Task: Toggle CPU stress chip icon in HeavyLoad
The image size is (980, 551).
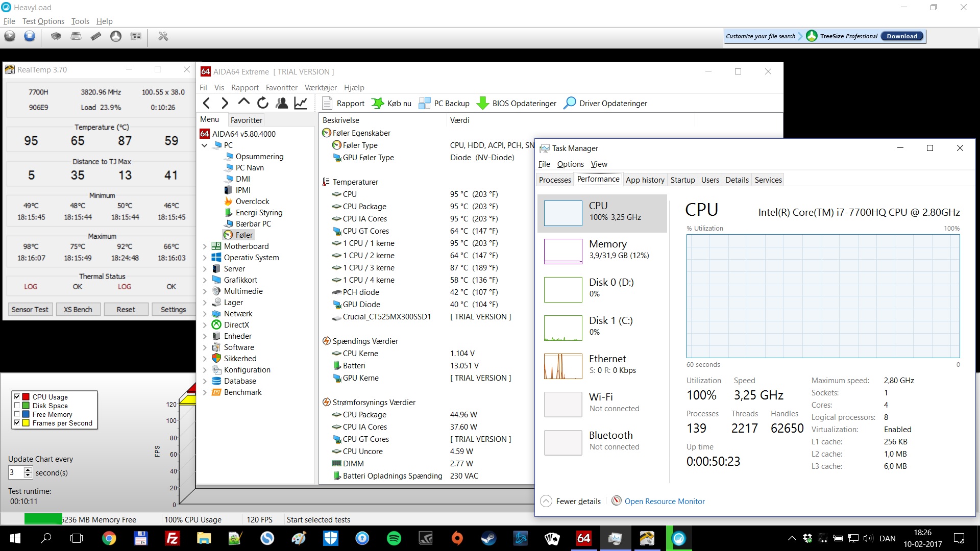Action: pyautogui.click(x=56, y=36)
